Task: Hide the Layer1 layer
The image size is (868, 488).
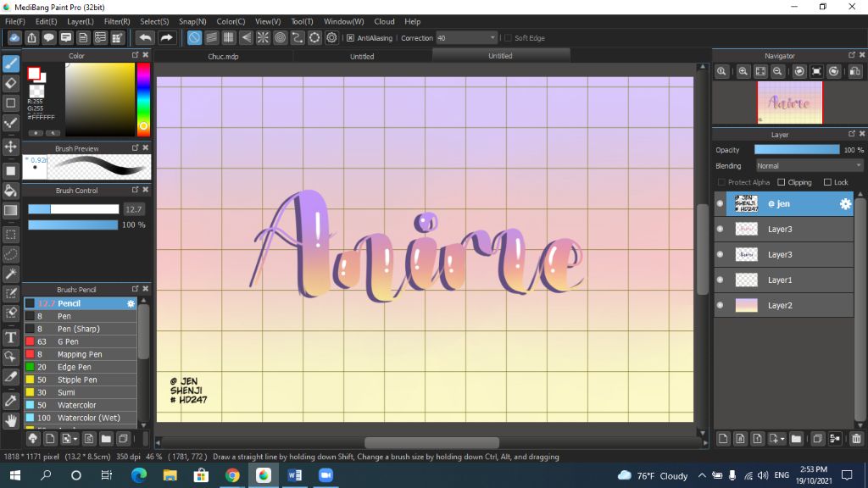Action: [721, 280]
